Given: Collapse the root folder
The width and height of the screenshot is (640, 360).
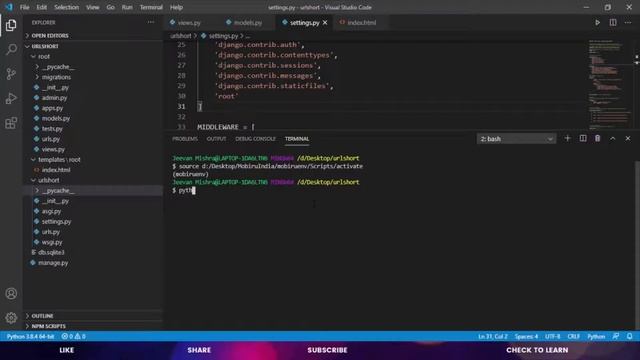Looking at the screenshot, I should point(44,56).
